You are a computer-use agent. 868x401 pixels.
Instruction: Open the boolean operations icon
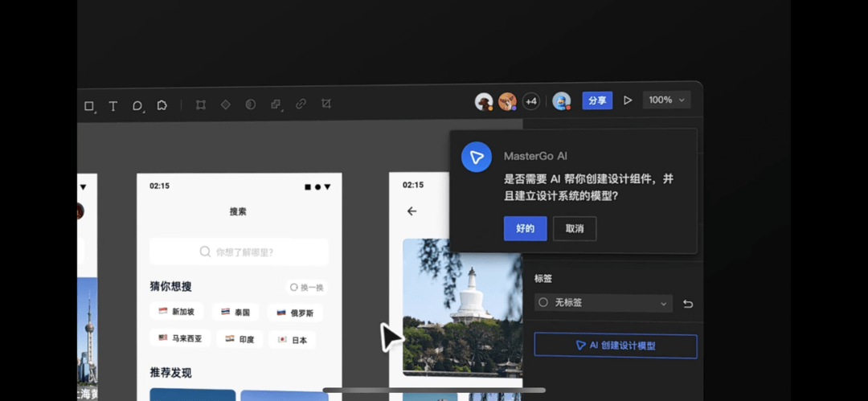pyautogui.click(x=276, y=104)
